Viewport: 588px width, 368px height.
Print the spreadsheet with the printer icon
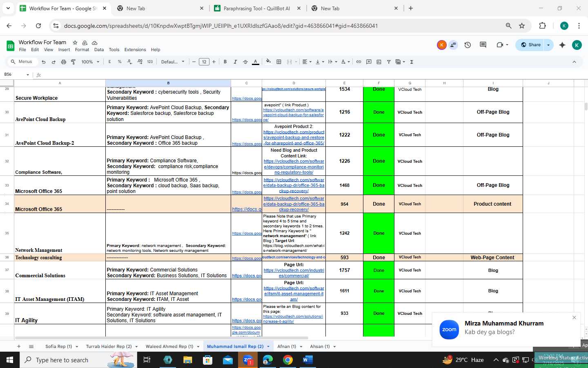coord(63,62)
